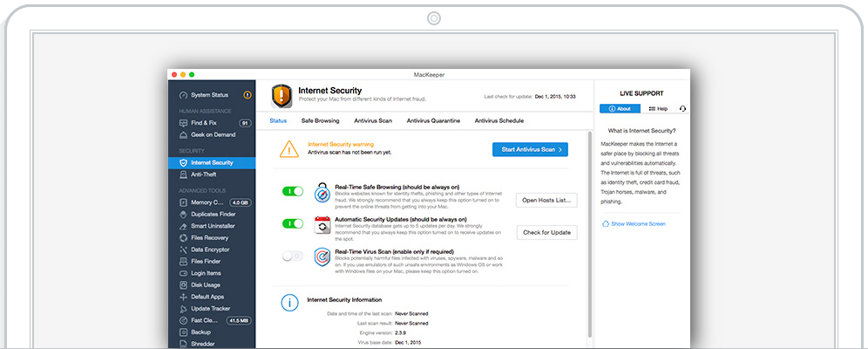
Task: Click the main panel vertical scrollbar
Action: 589,233
